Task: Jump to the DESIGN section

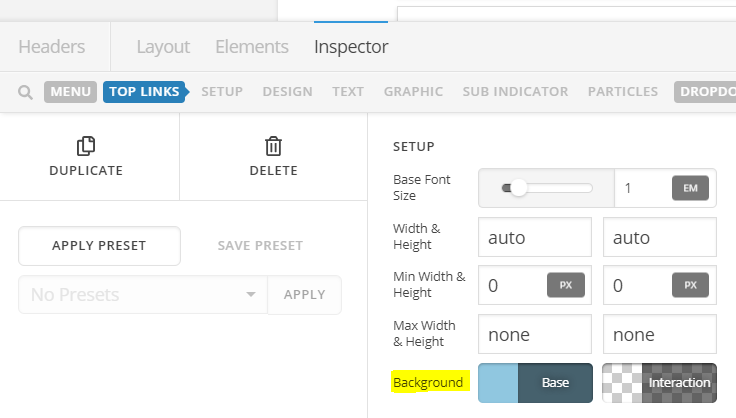Action: click(x=287, y=92)
